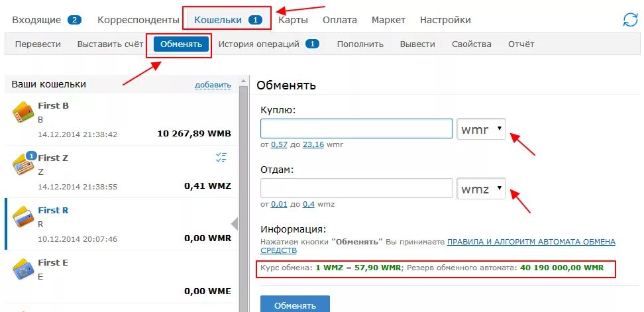
Task: Click the badge 1 next to История операций
Action: coord(312,44)
